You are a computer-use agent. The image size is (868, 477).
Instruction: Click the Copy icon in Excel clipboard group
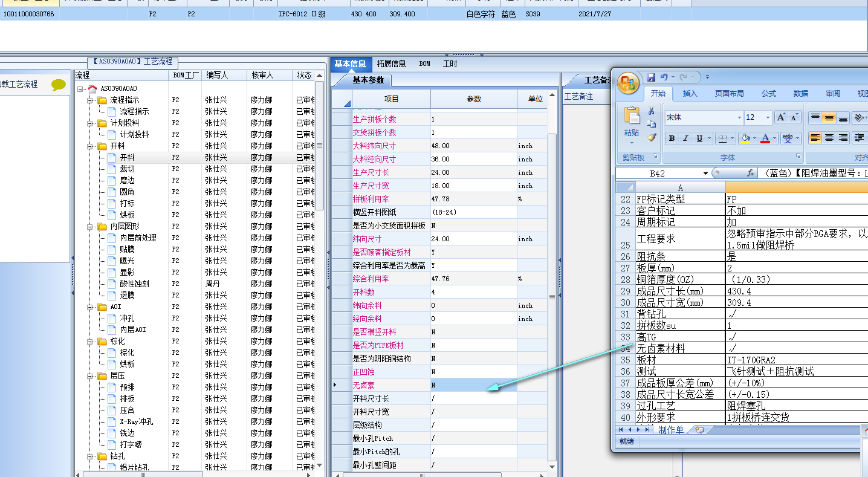pos(652,124)
